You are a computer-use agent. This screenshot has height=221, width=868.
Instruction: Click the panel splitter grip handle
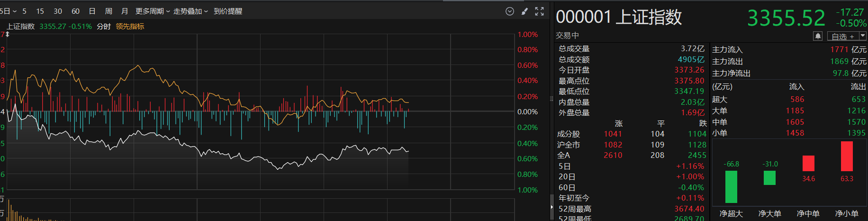click(552, 99)
